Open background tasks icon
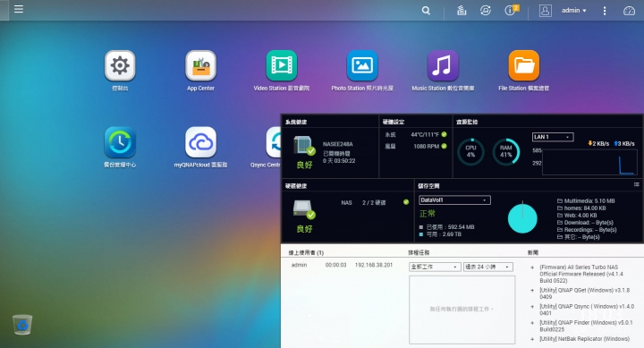Image resolution: width=644 pixels, height=348 pixels. point(462,11)
